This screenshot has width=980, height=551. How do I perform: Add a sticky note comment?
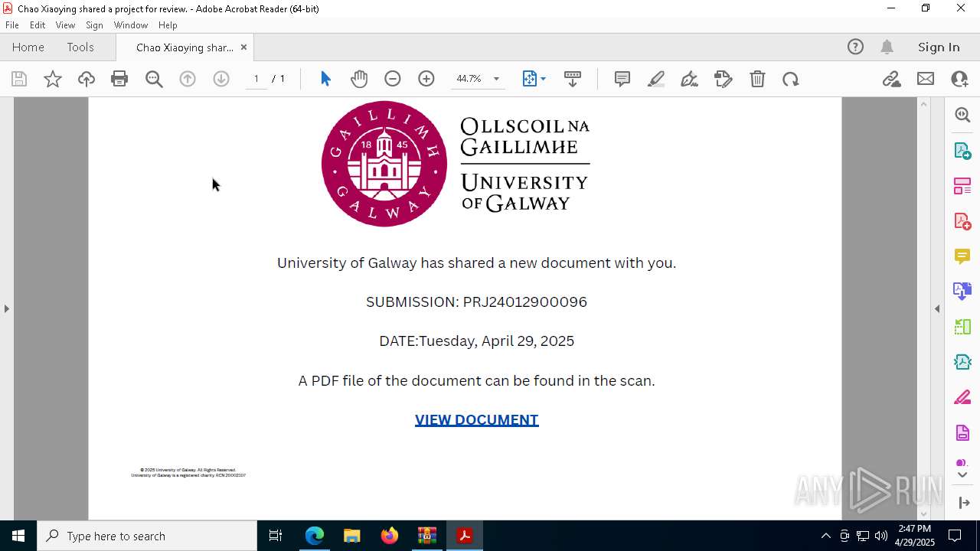pos(622,79)
